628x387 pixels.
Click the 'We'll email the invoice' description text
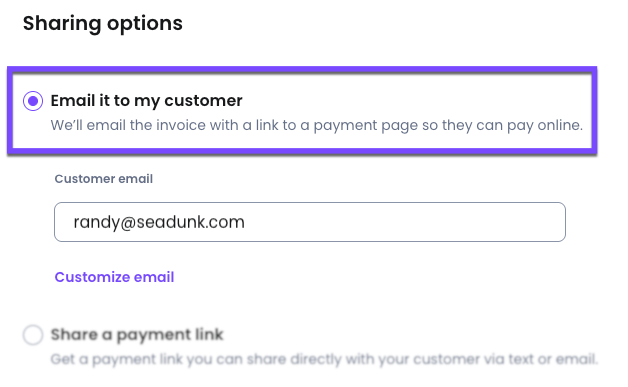(x=316, y=125)
